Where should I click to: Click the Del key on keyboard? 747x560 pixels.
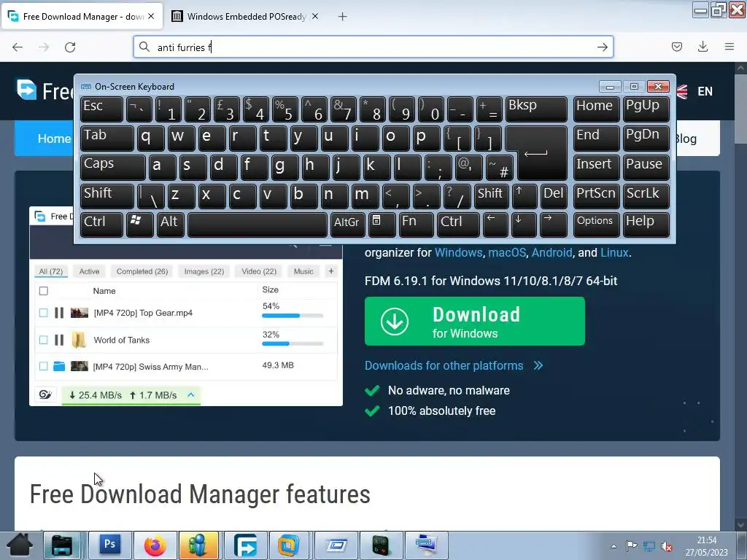pos(554,195)
